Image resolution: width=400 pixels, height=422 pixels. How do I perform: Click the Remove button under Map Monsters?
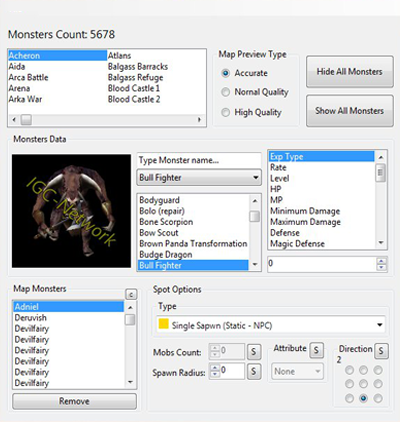point(74,401)
